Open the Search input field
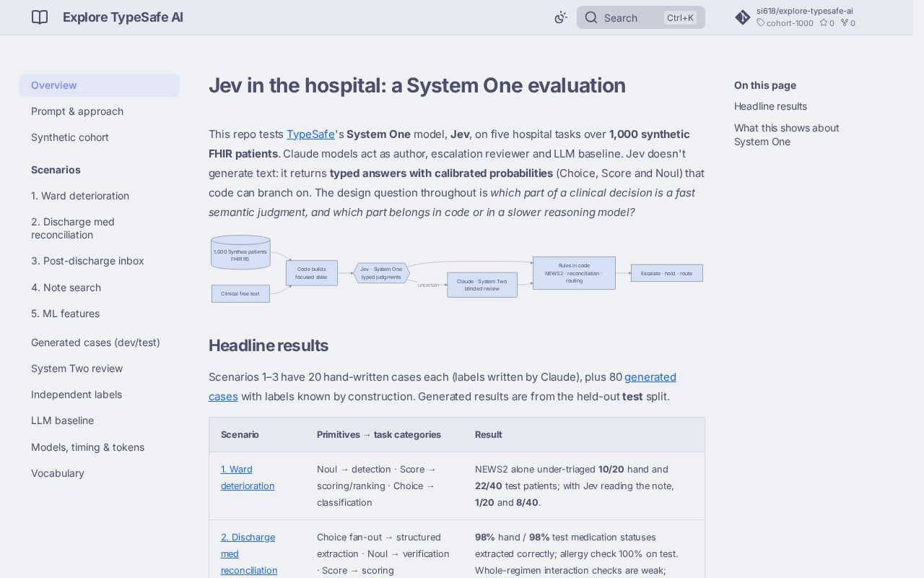Image resolution: width=924 pixels, height=578 pixels. [641, 17]
